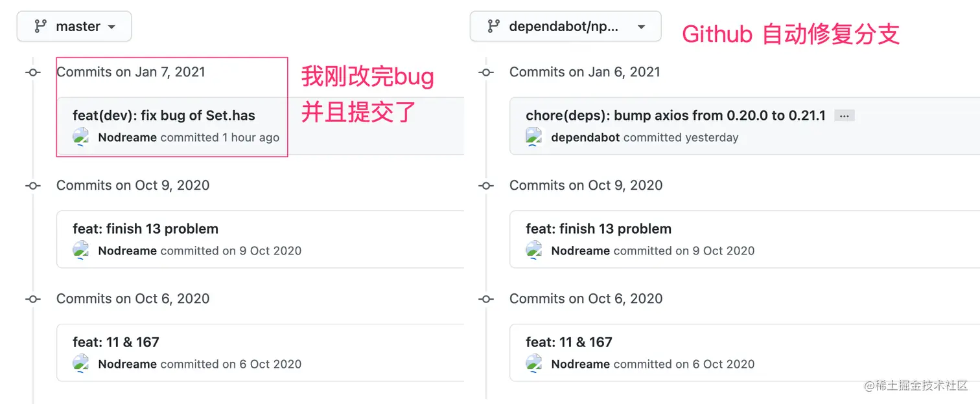
Task: Click Nodreame avatar on right finish 13 commit
Action: (533, 251)
